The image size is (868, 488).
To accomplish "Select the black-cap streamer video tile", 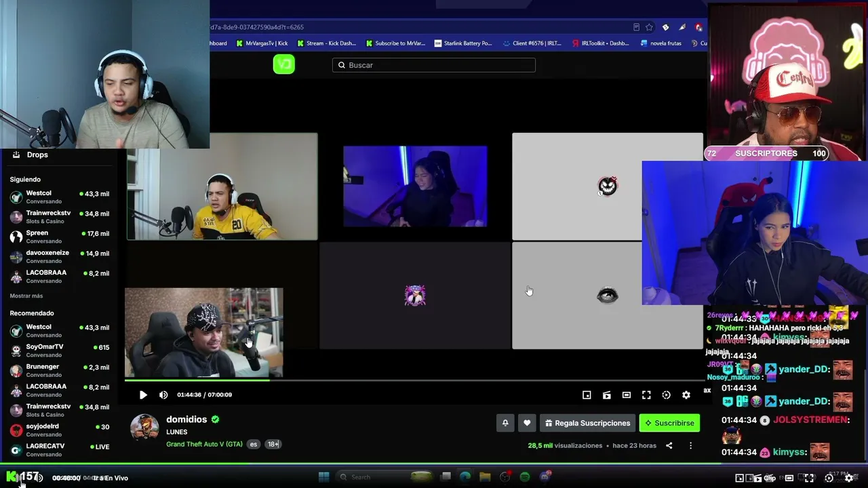I will click(203, 333).
